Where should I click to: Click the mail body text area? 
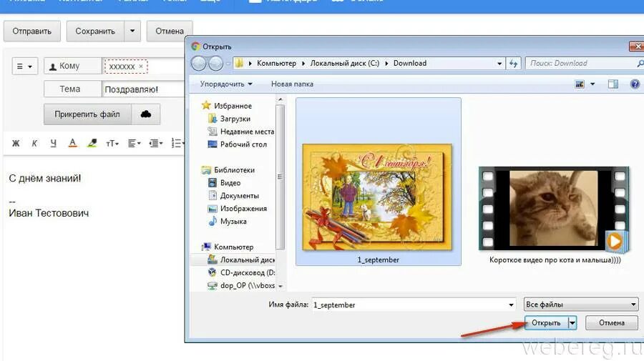click(94, 259)
